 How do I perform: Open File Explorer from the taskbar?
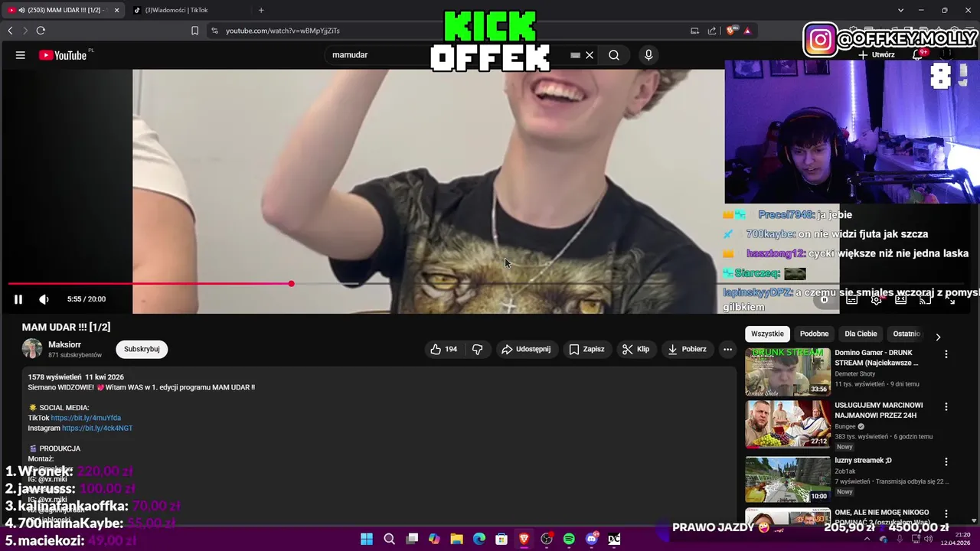coord(456,539)
